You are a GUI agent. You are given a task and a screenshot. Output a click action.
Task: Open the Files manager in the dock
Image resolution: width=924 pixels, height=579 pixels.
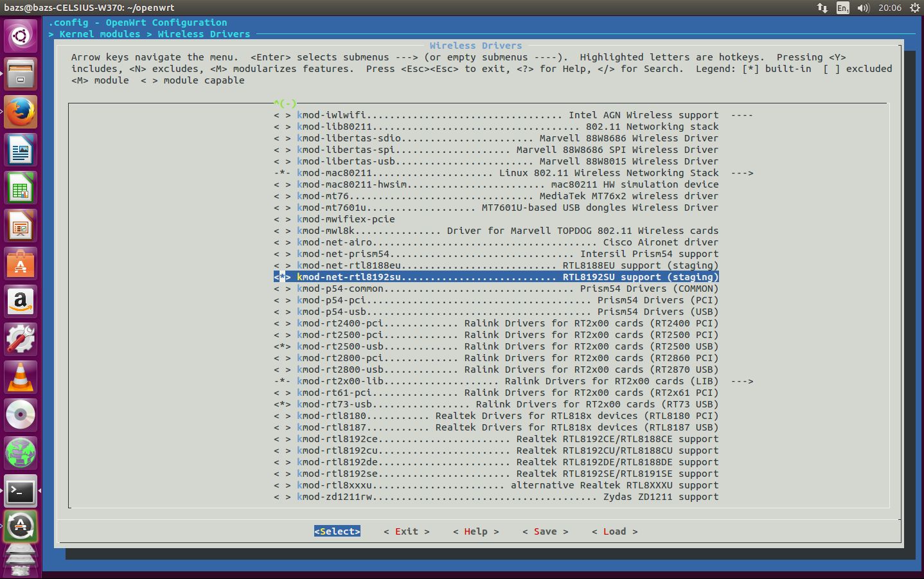[21, 73]
